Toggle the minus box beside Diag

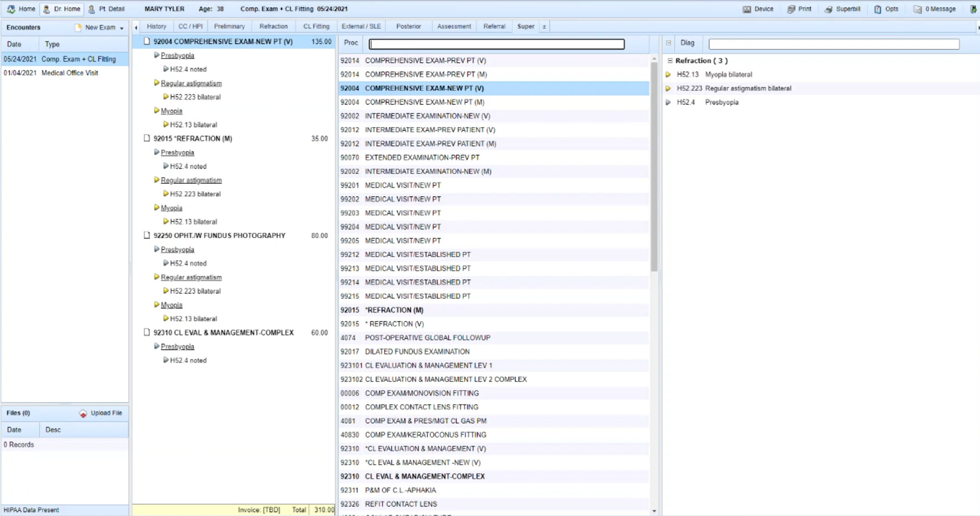(668, 43)
